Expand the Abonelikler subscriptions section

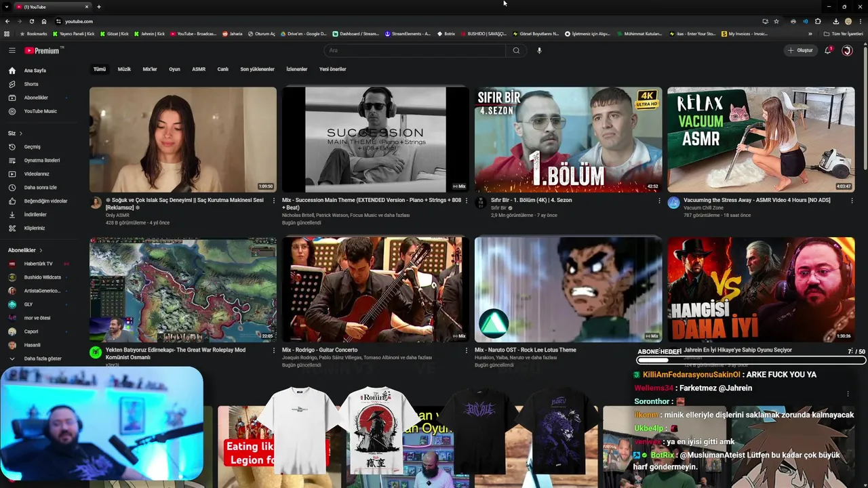(x=25, y=250)
